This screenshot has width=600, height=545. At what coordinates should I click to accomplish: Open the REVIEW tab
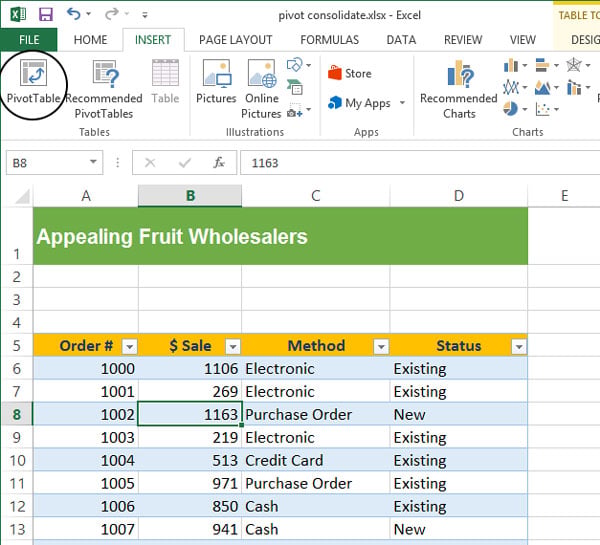pos(463,40)
